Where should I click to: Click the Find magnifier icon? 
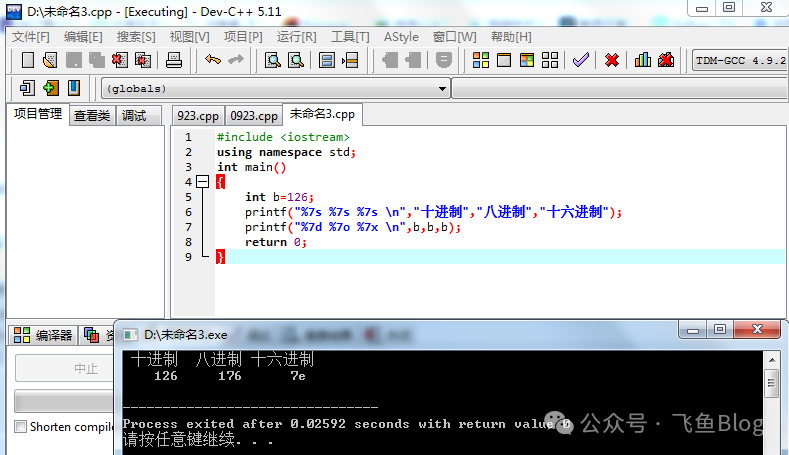coord(273,60)
